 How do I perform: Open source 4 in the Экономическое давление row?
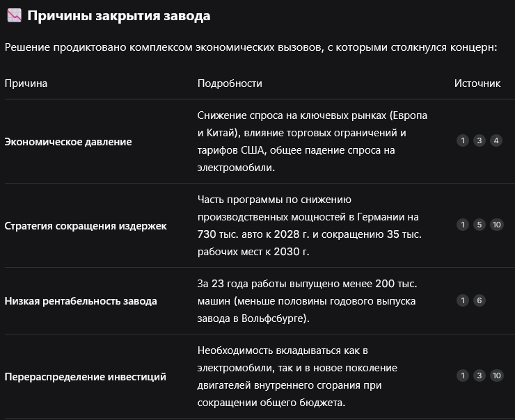496,140
